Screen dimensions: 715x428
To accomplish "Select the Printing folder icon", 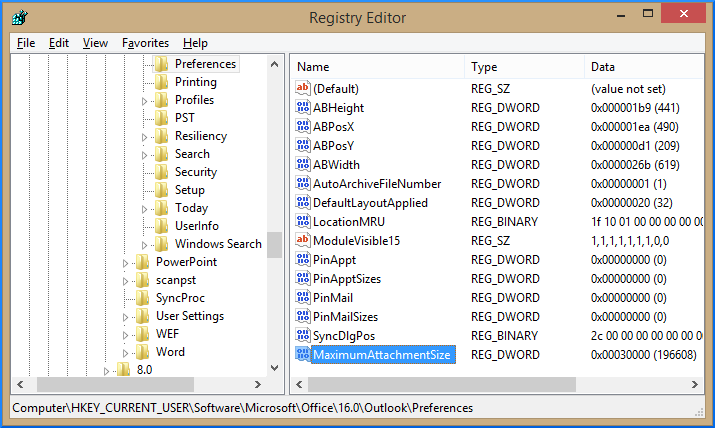I will click(161, 82).
